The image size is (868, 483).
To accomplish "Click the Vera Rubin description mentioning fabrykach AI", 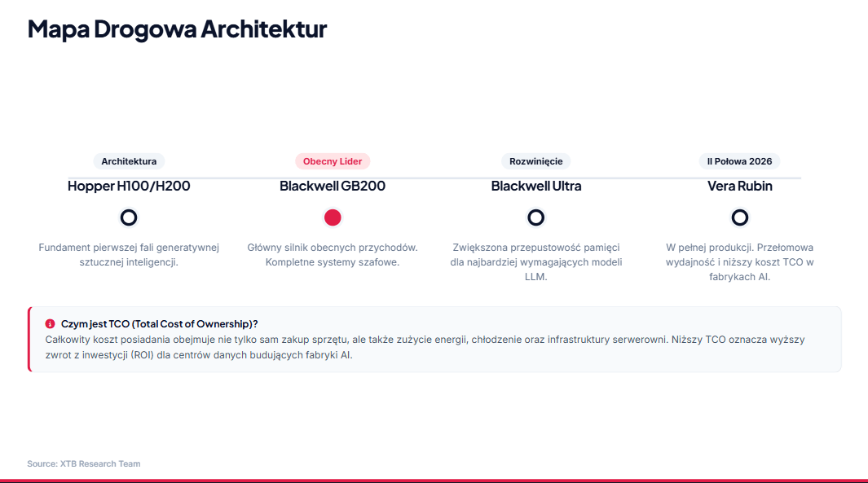I will pyautogui.click(x=739, y=261).
